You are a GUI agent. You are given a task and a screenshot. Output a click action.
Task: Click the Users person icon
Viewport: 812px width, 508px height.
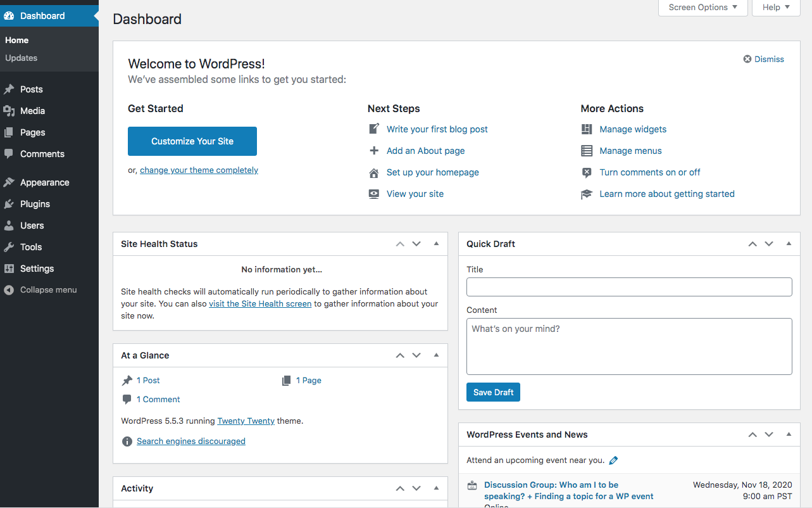(x=9, y=225)
